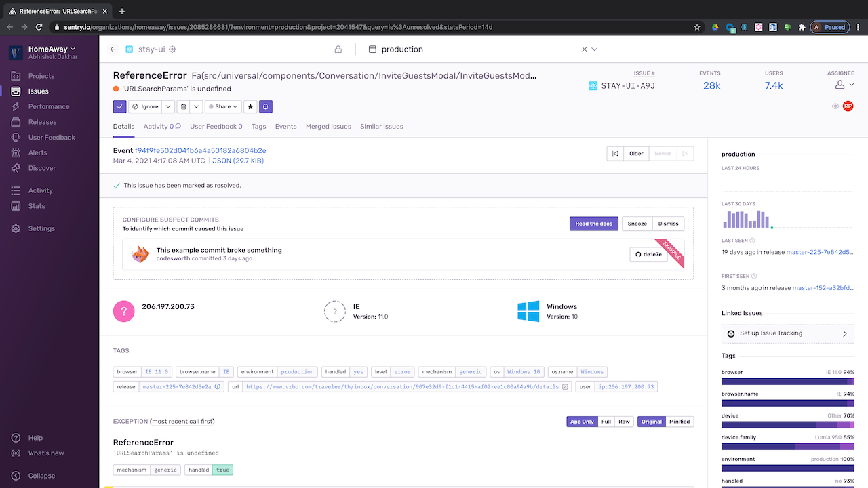
Task: Open Discover in the sidebar
Action: click(x=42, y=168)
